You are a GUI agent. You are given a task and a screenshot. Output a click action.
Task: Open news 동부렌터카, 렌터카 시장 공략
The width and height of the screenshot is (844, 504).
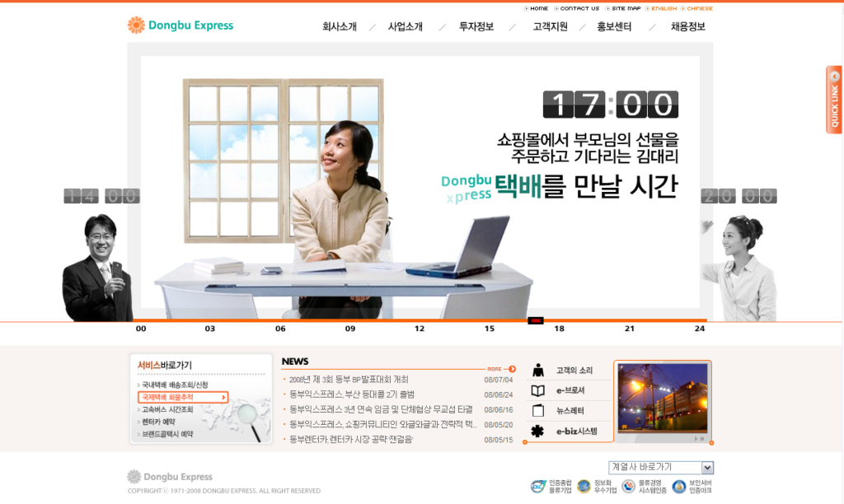click(x=351, y=440)
